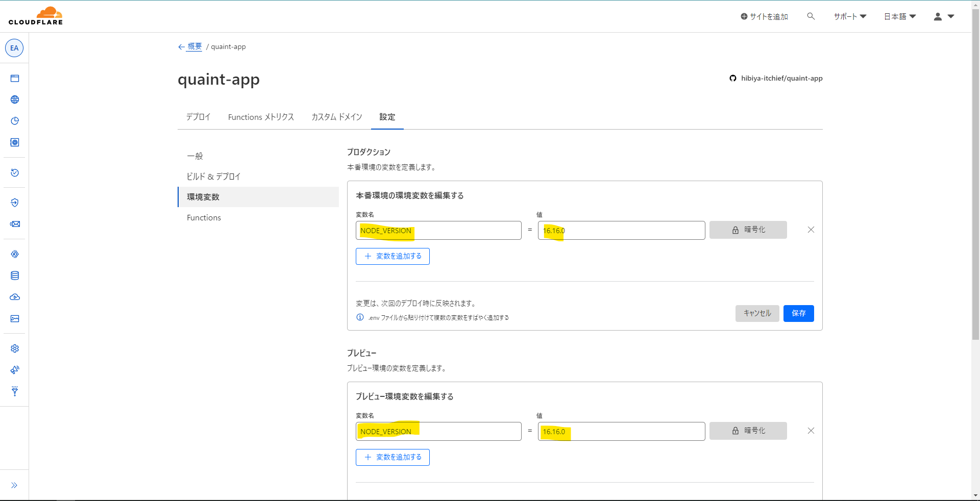Open the user profile dropdown

point(944,16)
